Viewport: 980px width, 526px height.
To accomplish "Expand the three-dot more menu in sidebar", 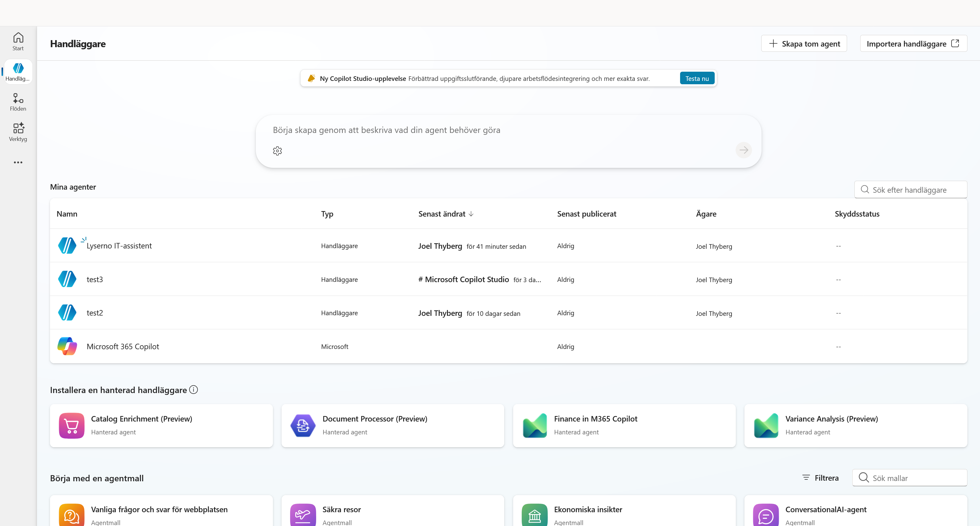I will pos(18,162).
